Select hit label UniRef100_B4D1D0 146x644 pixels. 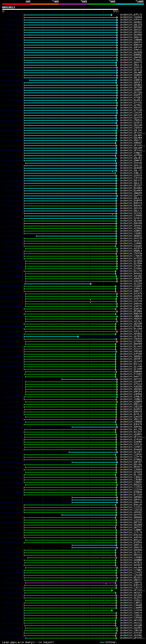coord(131,485)
